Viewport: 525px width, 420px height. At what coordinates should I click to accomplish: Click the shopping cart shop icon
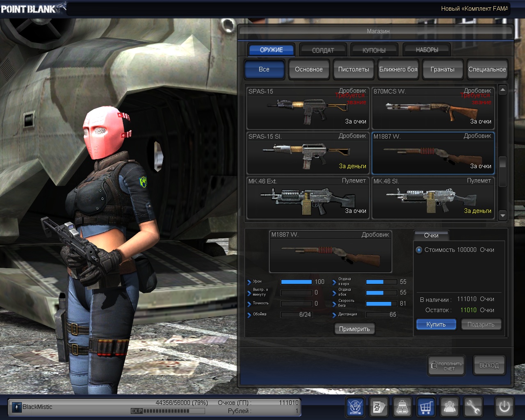pyautogui.click(x=426, y=407)
